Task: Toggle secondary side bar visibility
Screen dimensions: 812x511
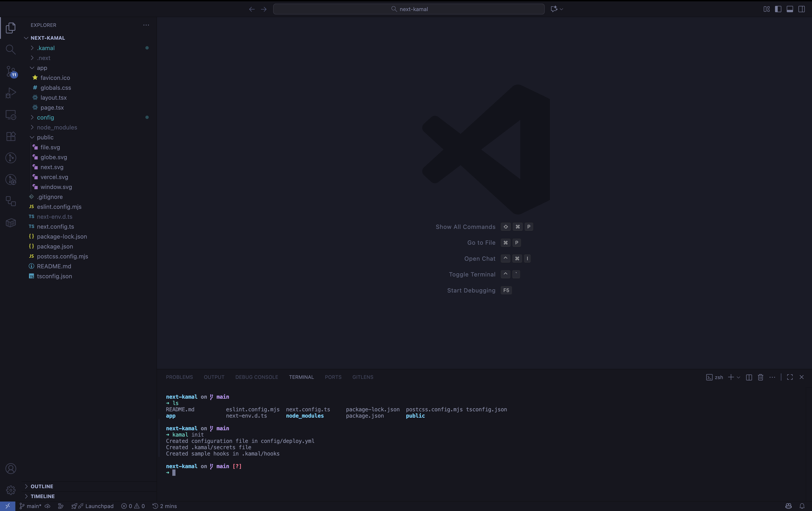Action: point(801,9)
